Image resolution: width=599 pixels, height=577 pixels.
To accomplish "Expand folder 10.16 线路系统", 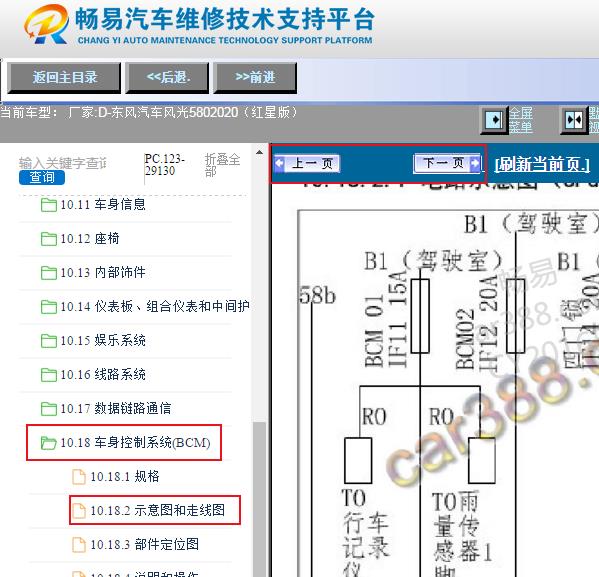I will [x=103, y=375].
